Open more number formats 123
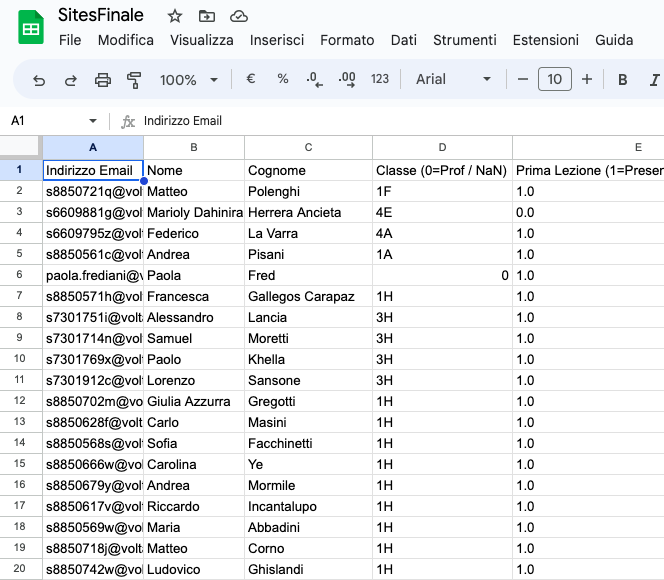Image resolution: width=664 pixels, height=580 pixels. (x=380, y=79)
